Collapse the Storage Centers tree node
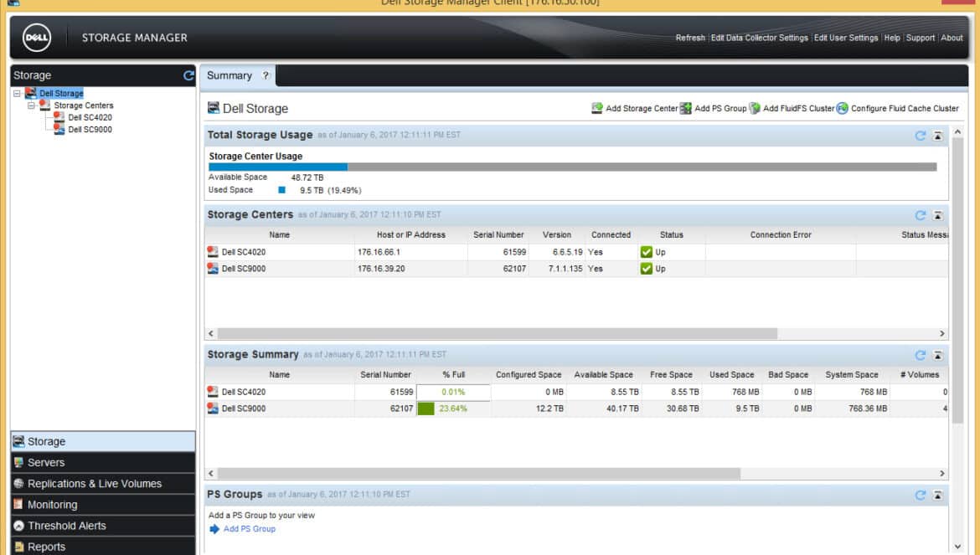This screenshot has width=980, height=555. tap(31, 105)
